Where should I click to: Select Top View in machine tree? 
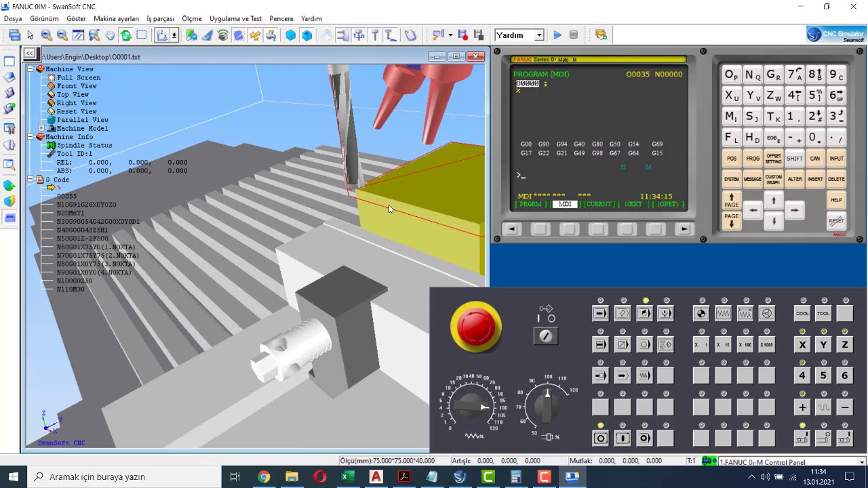[x=73, y=95]
